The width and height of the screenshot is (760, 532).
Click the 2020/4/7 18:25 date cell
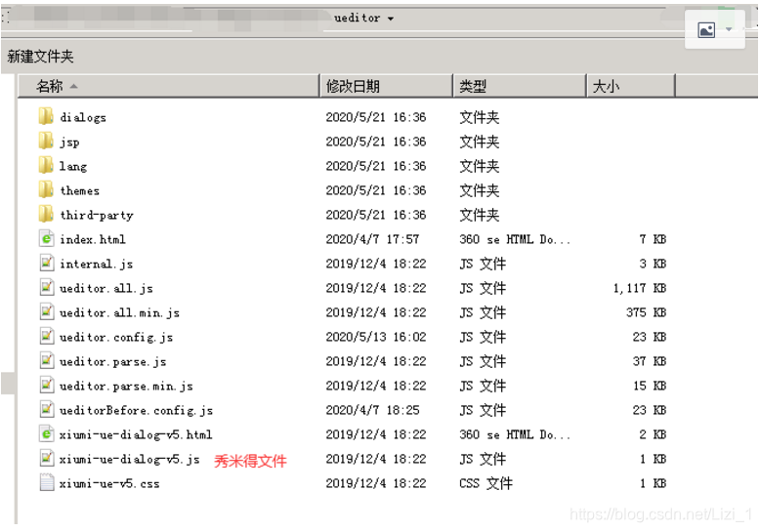[372, 410]
